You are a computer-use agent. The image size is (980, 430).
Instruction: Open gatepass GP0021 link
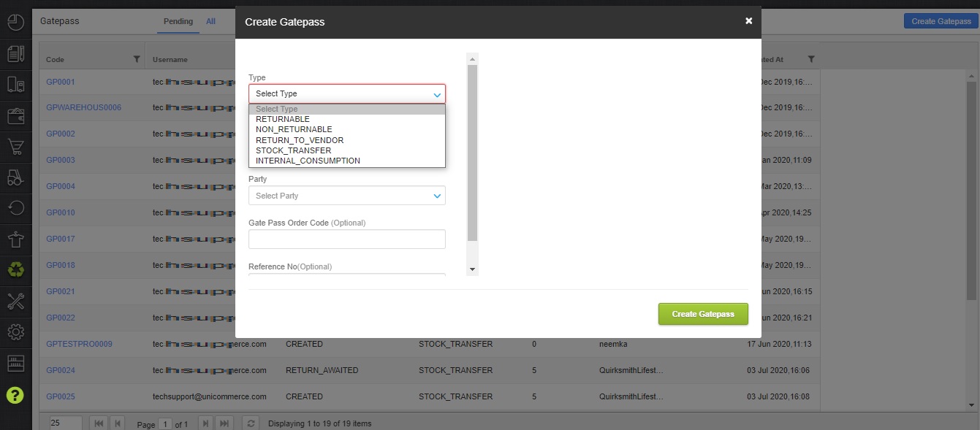tap(61, 292)
